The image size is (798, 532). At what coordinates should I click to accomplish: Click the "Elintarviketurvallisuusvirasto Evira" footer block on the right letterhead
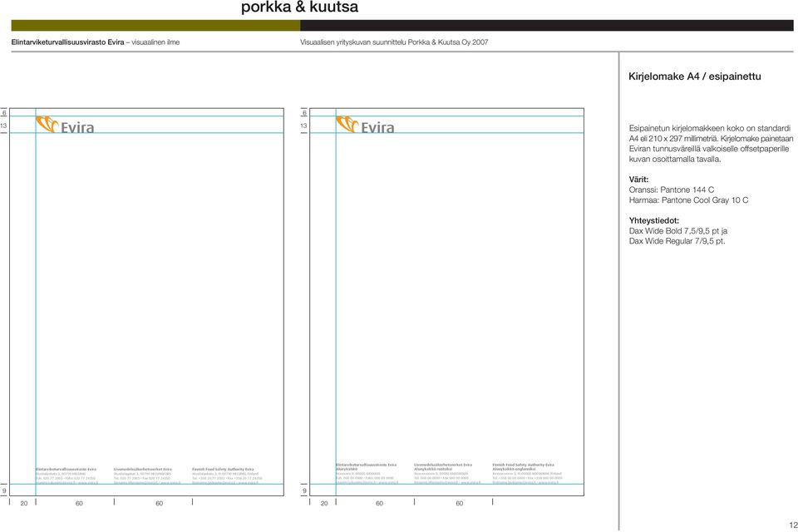pyautogui.click(x=366, y=474)
